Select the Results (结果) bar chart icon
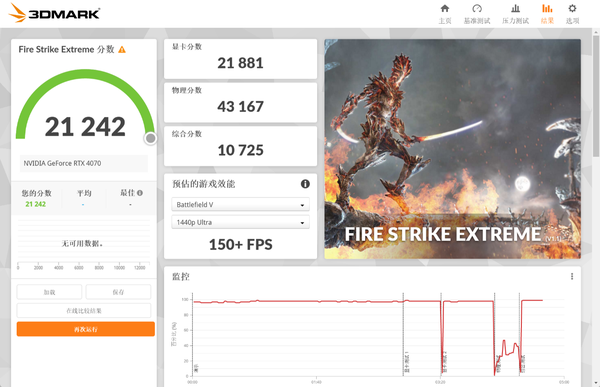This screenshot has width=600, height=387. pos(547,9)
